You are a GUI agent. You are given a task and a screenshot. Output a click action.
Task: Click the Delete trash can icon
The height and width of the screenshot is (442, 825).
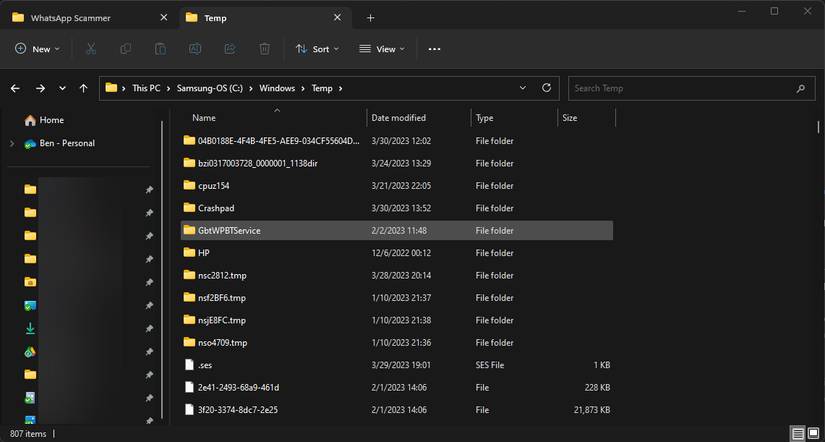point(264,48)
